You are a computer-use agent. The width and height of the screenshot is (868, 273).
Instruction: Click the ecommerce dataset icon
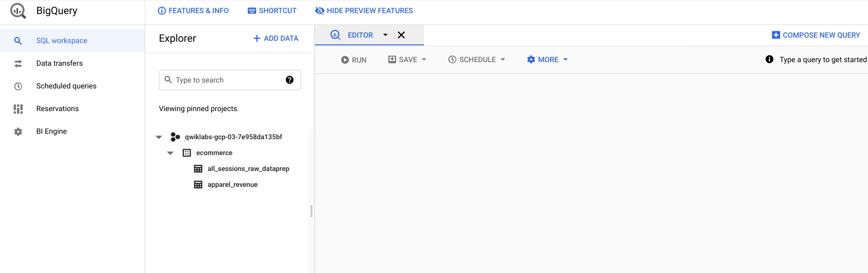click(x=187, y=153)
